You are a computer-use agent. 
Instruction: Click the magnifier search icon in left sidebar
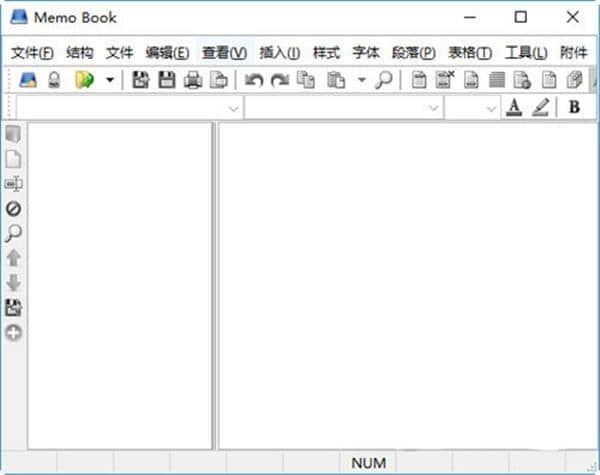click(13, 233)
